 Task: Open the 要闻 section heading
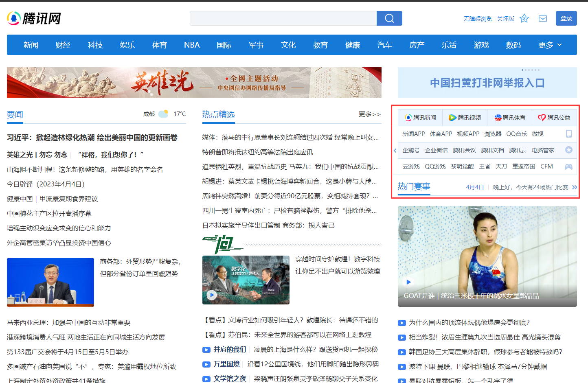coord(15,115)
